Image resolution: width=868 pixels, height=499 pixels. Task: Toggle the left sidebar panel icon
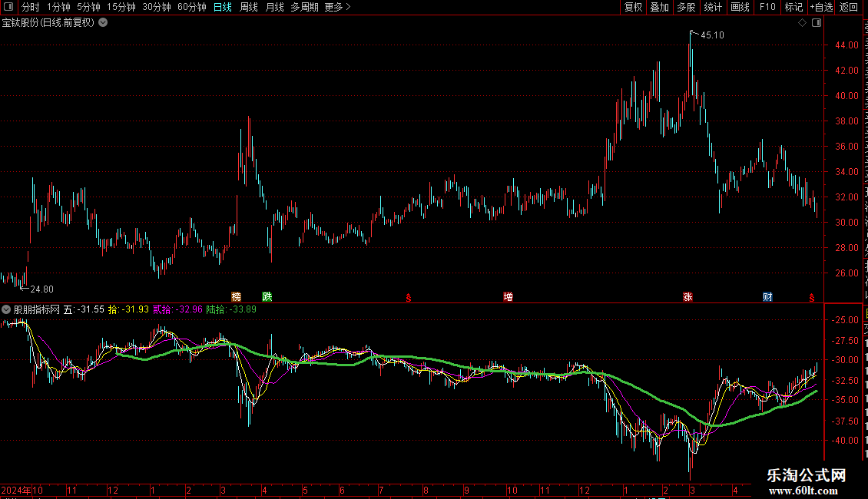[8, 7]
